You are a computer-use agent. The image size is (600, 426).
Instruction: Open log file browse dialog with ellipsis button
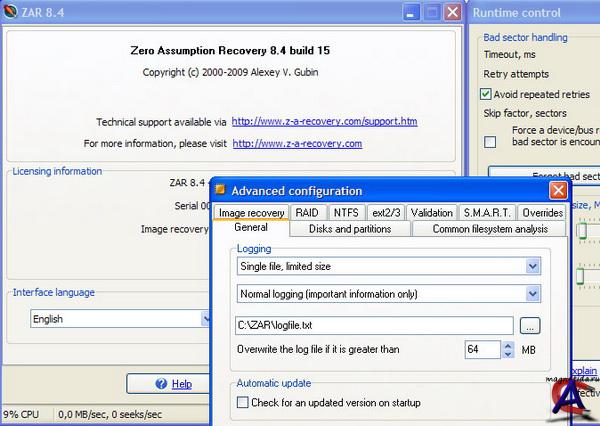(x=530, y=325)
